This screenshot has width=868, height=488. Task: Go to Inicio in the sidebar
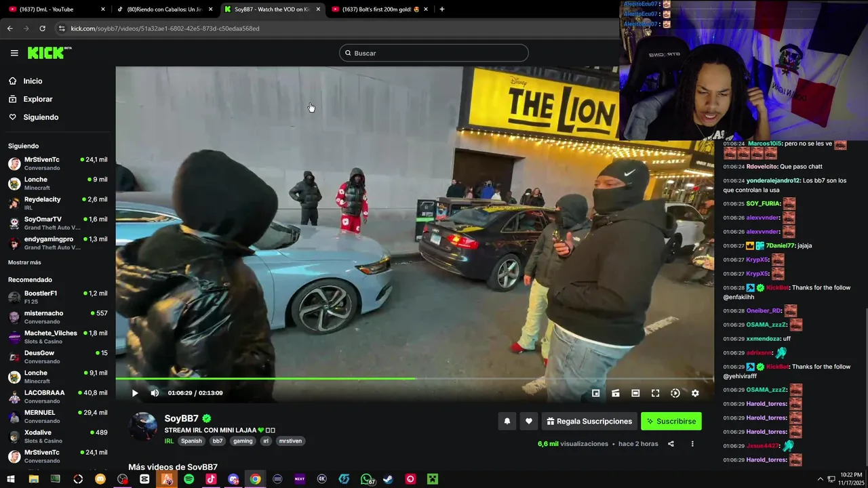tap(33, 81)
